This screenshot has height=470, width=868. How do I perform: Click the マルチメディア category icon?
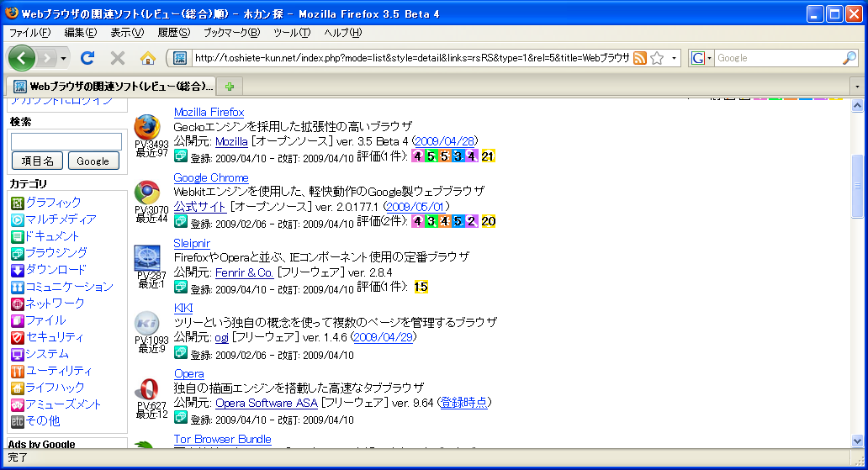point(17,219)
